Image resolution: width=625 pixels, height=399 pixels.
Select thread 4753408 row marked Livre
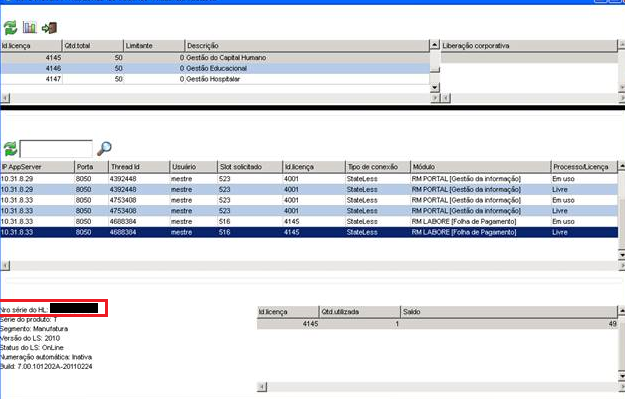coord(309,211)
